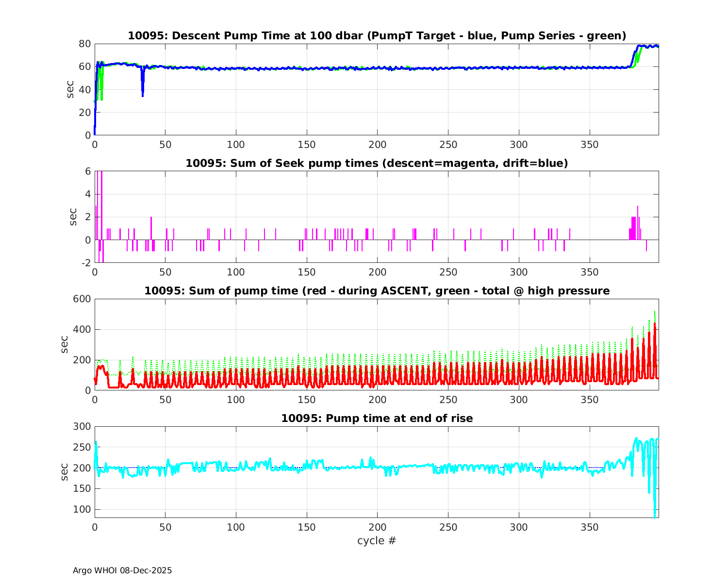Viewport: 728px width, 582px height.
Task: Click the y-axis tick 80 on the top plot
Action: click(x=85, y=44)
